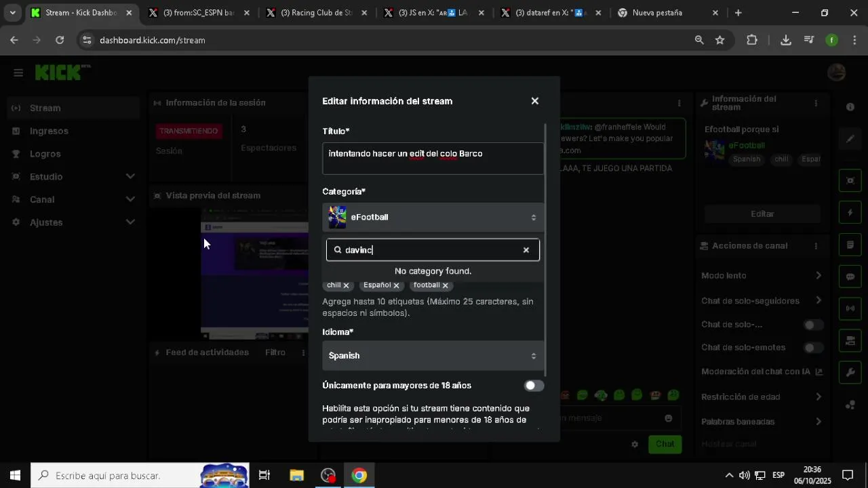Remove the chill tag

346,285
